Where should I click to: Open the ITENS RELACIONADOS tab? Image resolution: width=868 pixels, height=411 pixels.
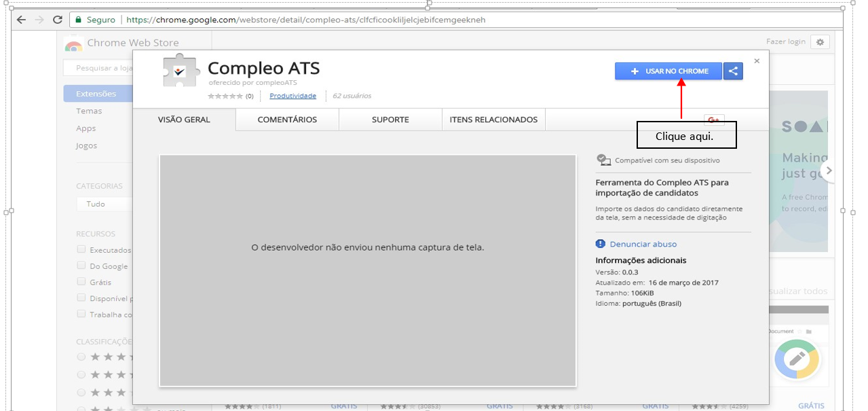493,120
